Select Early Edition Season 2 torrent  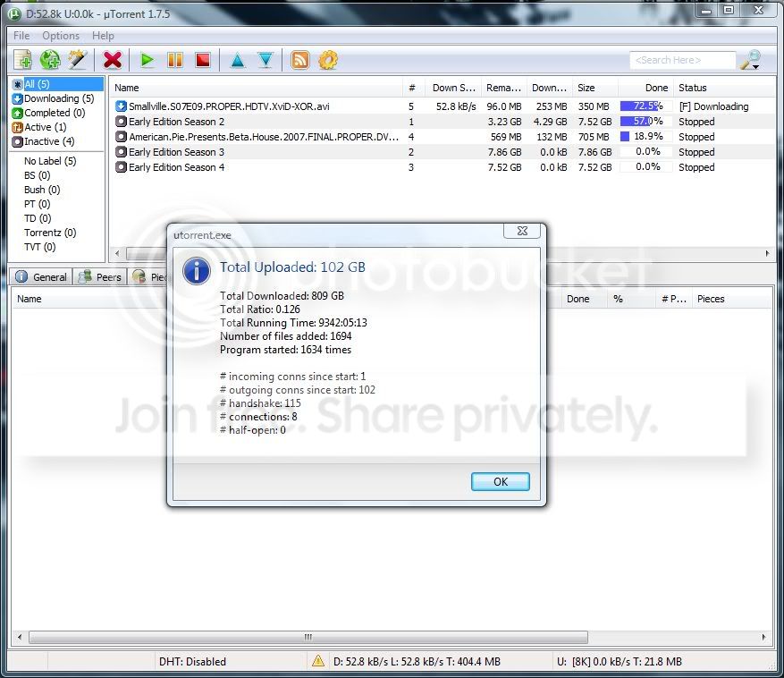coord(442,122)
